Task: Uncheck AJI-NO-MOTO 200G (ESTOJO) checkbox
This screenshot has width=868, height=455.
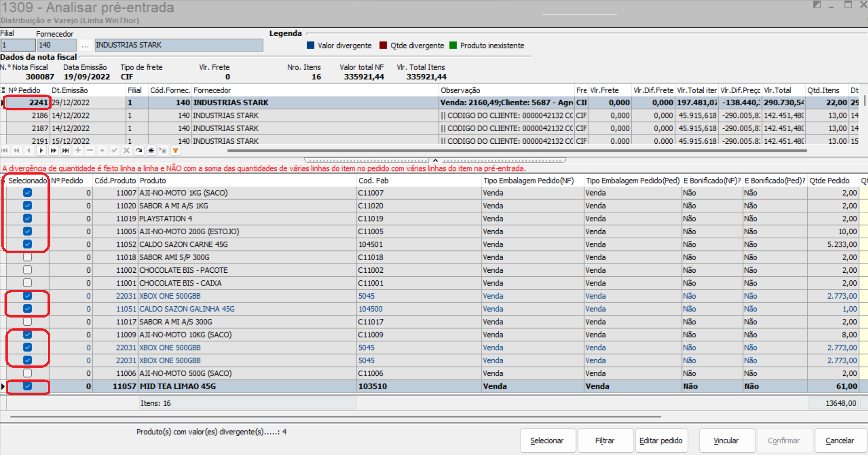Action: (x=28, y=231)
